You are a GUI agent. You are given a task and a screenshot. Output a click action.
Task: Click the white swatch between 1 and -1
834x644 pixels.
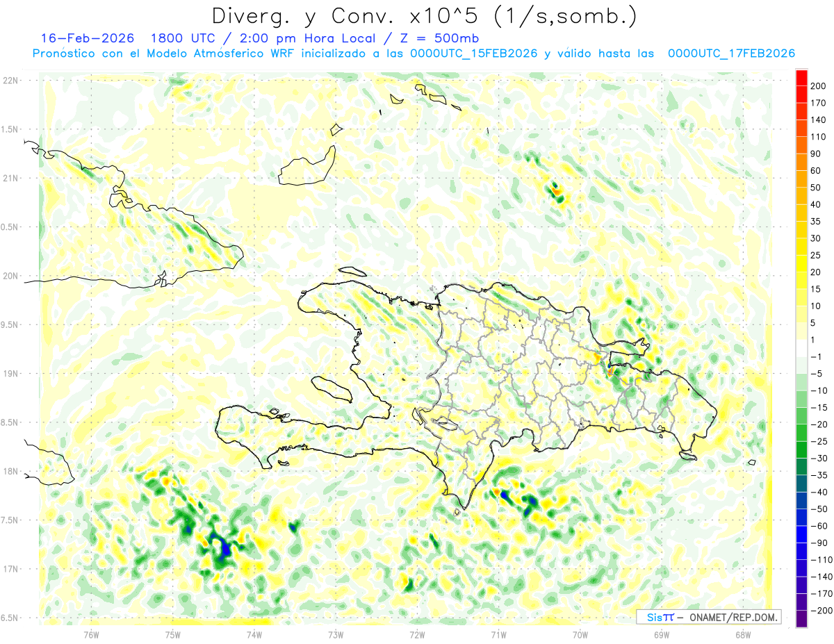pos(801,348)
